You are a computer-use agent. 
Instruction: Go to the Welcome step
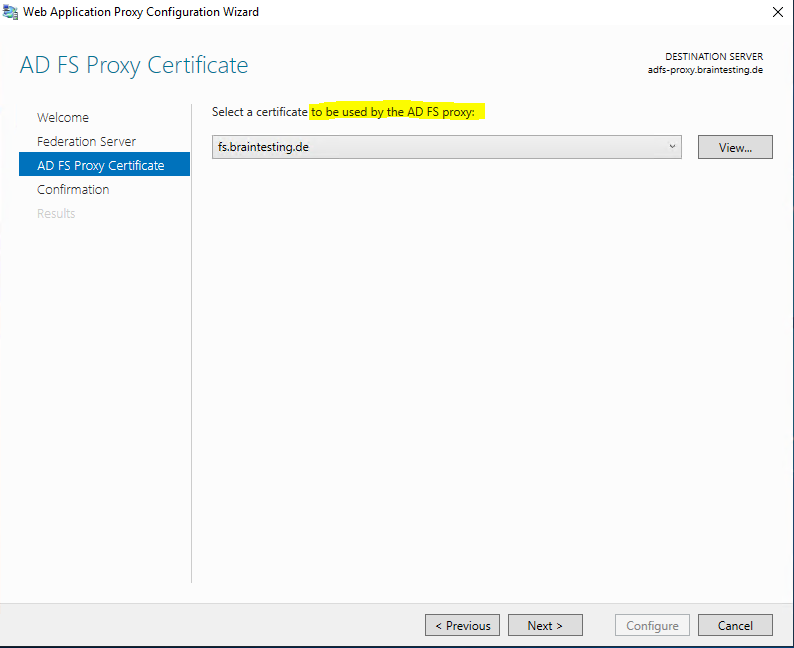click(63, 117)
